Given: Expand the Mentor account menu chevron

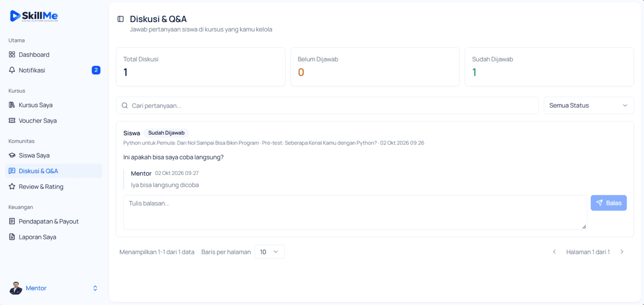Looking at the screenshot, I should (95, 288).
